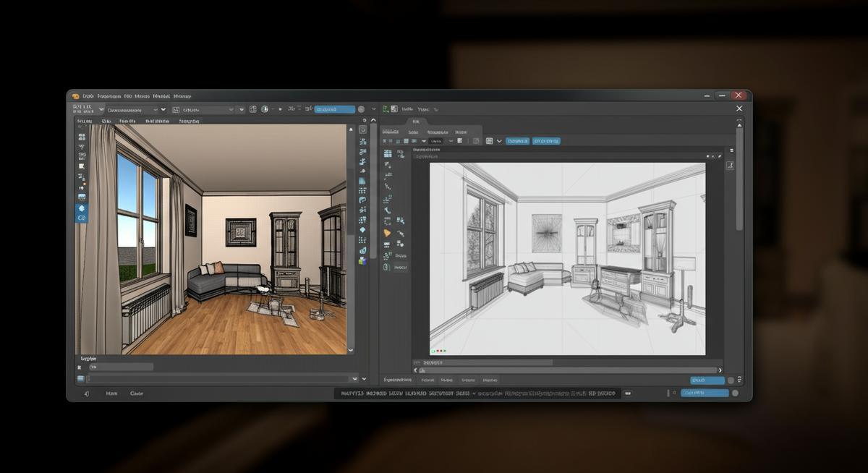Viewport: 868px width, 473px height.
Task: Click the horizontal scrollbar beneath the wireframe viewport
Action: coord(564,370)
